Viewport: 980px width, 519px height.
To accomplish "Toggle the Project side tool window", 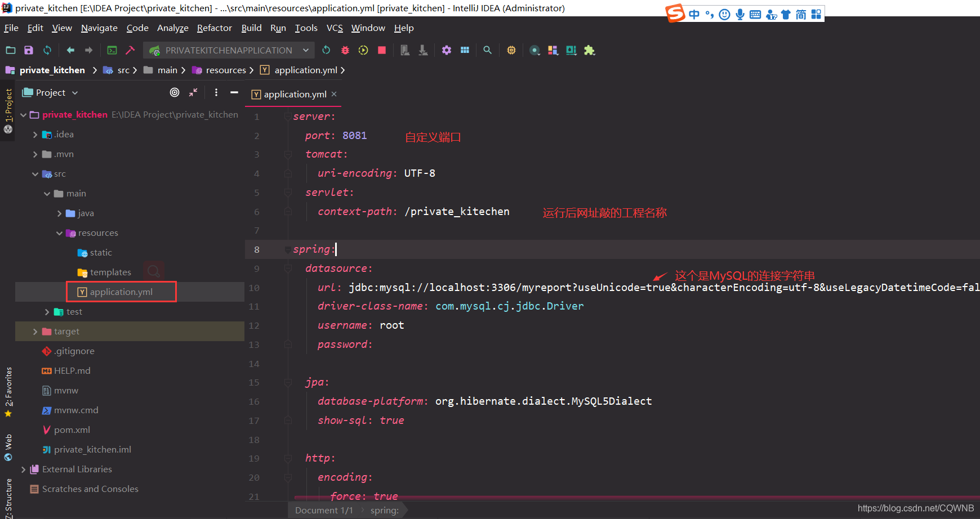I will point(8,110).
